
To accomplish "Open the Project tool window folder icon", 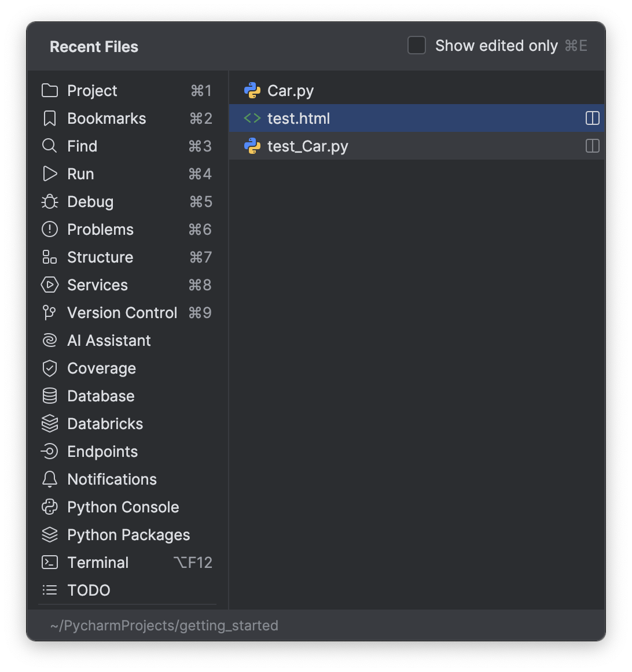I will point(50,91).
